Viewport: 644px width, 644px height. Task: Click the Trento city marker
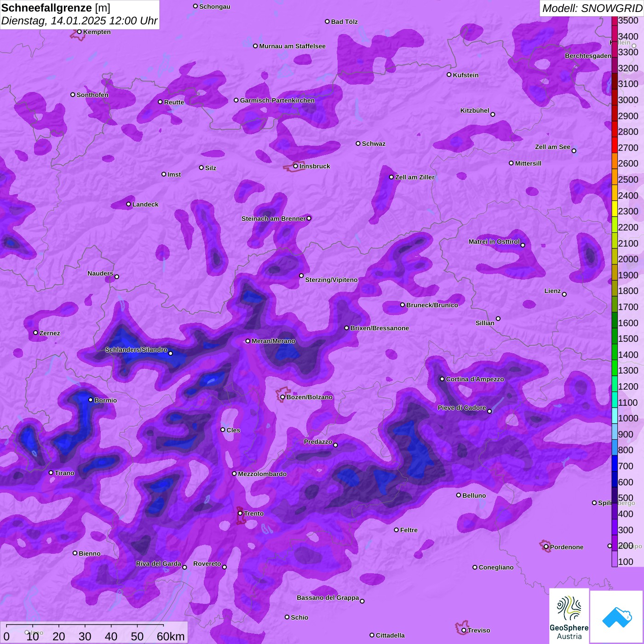[x=240, y=513]
